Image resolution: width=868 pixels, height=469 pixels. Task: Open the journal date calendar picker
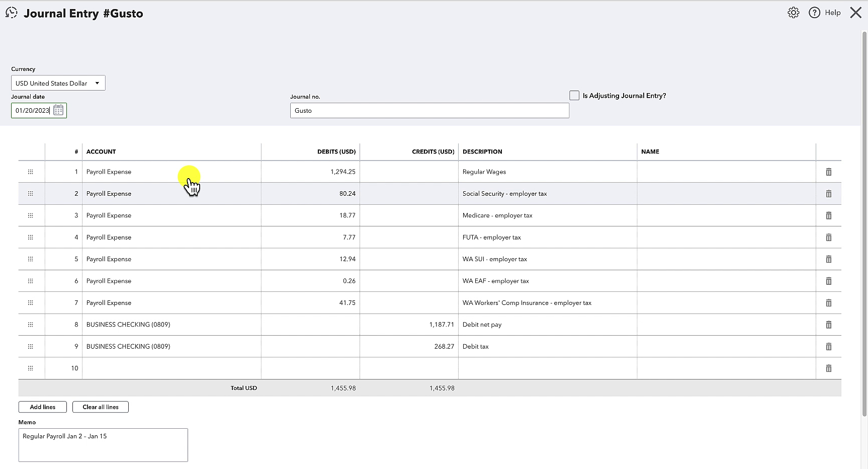58,110
